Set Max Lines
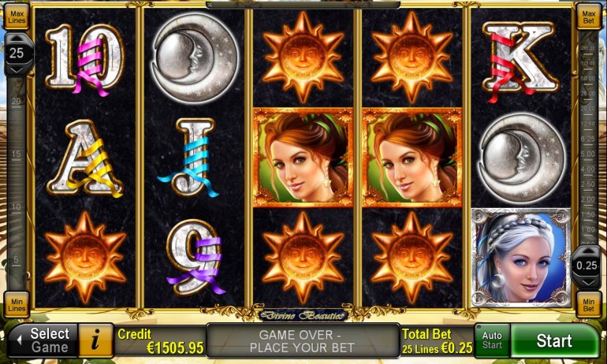Screen dimensions: 607x364 pos(17,17)
